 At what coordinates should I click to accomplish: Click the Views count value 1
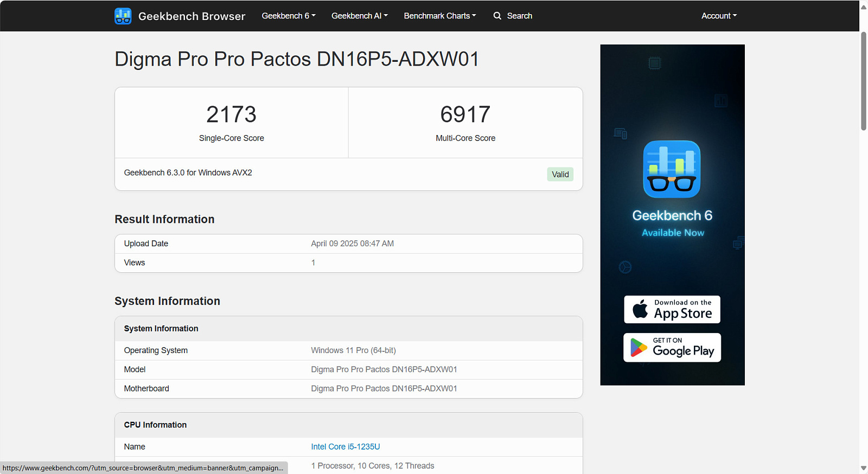[313, 262]
